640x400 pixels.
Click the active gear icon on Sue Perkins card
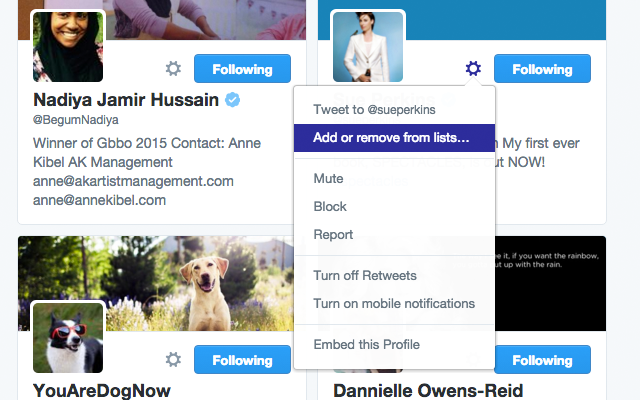point(473,69)
